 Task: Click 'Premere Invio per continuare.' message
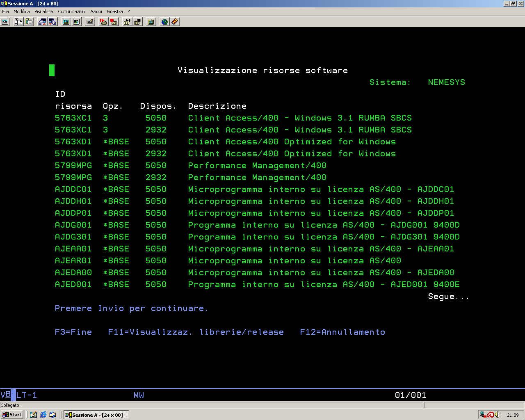[131, 308]
